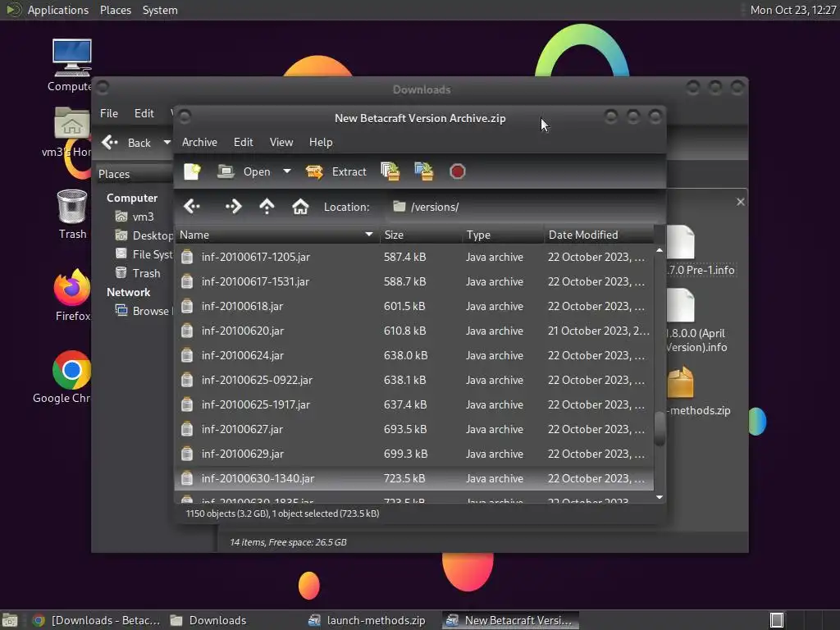
Task: Select inf-20100617-1205.jar file
Action: click(x=414, y=257)
